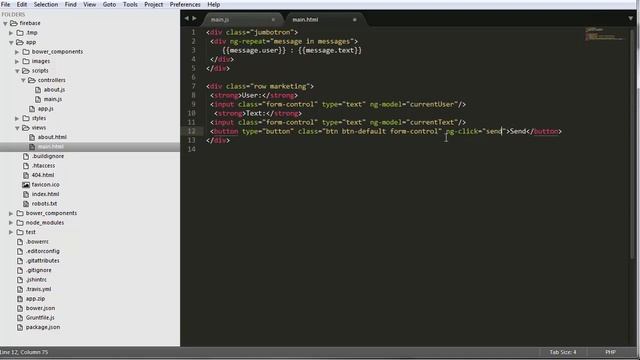The width and height of the screenshot is (640, 360).
Task: Open the .editorconfig file
Action: pos(42,251)
